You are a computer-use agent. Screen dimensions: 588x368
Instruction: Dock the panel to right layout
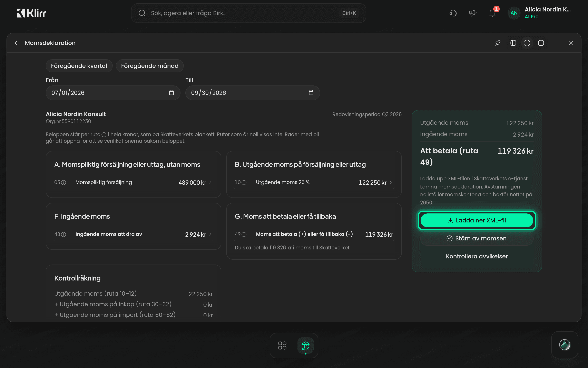(541, 43)
